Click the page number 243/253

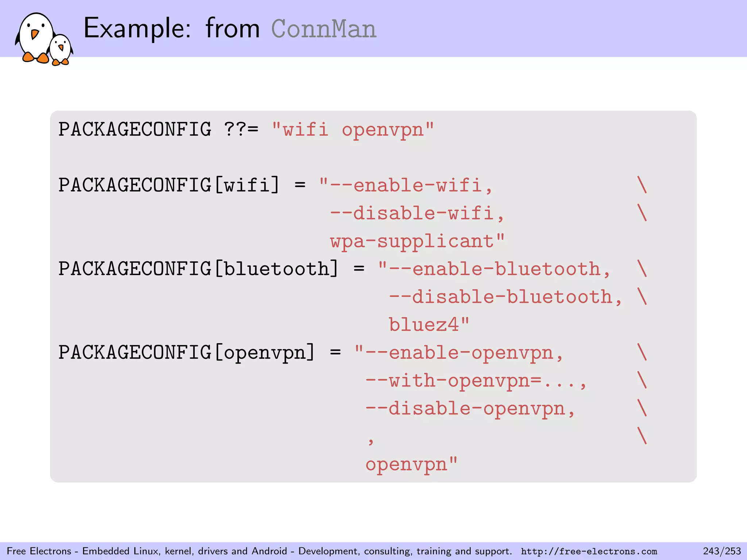tap(722, 551)
